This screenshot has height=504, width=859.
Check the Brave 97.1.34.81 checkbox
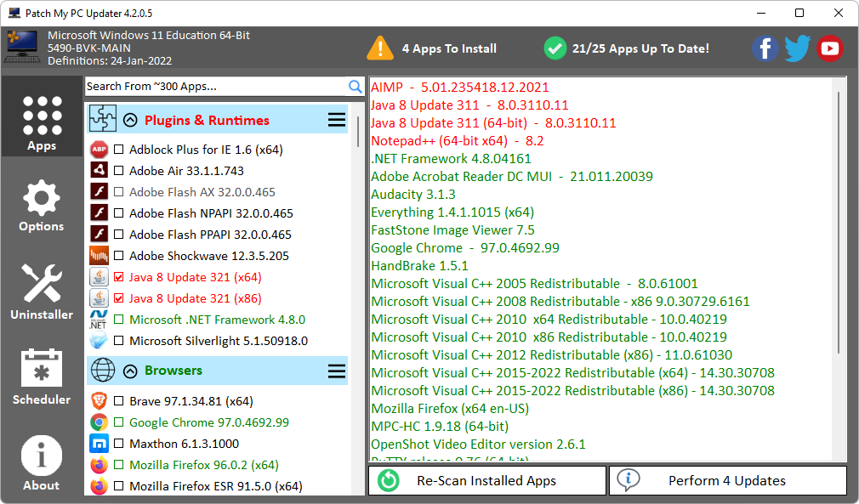point(118,401)
